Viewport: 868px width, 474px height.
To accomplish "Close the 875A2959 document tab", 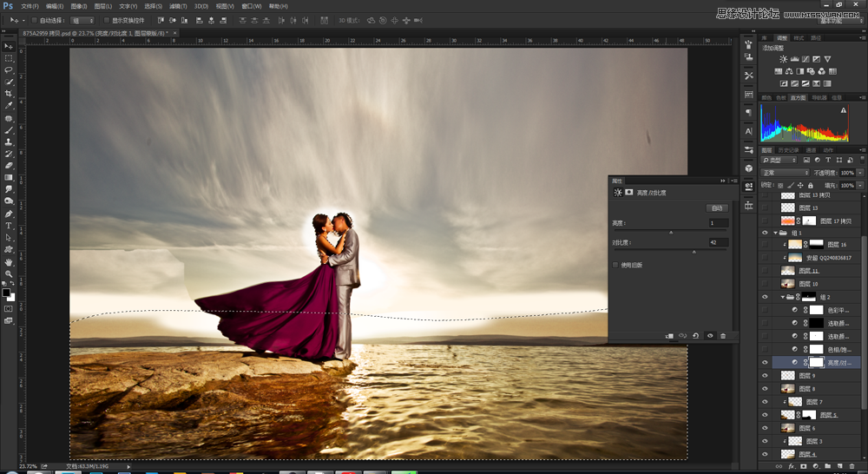I will [175, 33].
